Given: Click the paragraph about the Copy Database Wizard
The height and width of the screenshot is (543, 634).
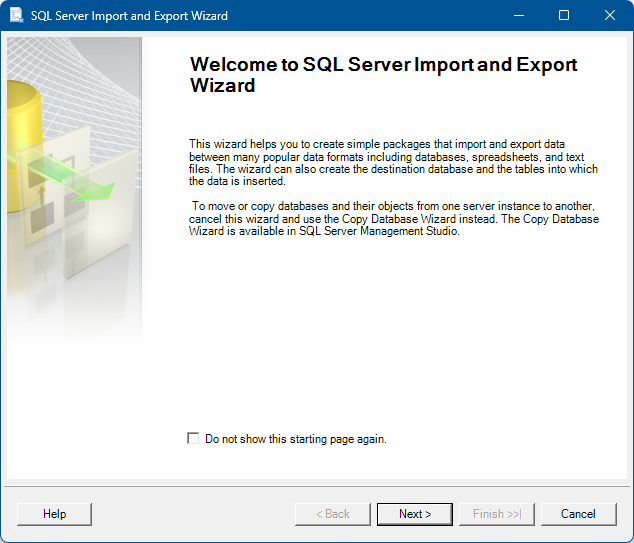Looking at the screenshot, I should pyautogui.click(x=394, y=219).
